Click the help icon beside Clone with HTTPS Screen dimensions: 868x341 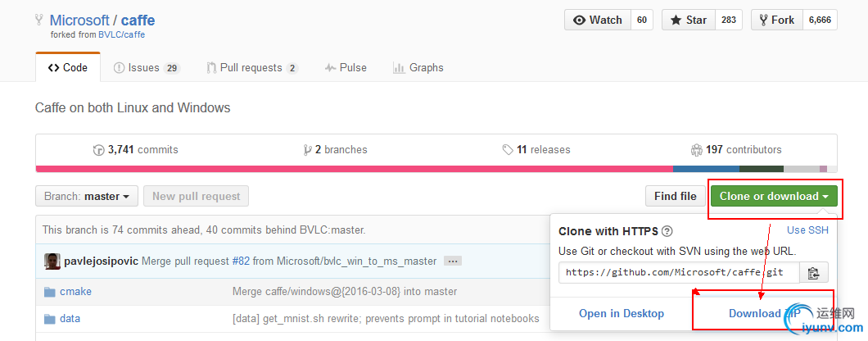coord(667,231)
